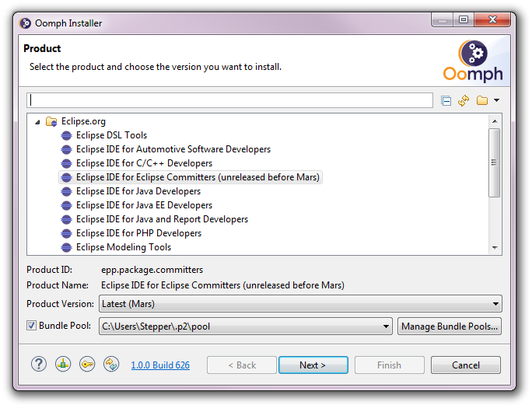Click the Product ID label
The image size is (532, 405).
click(x=49, y=270)
